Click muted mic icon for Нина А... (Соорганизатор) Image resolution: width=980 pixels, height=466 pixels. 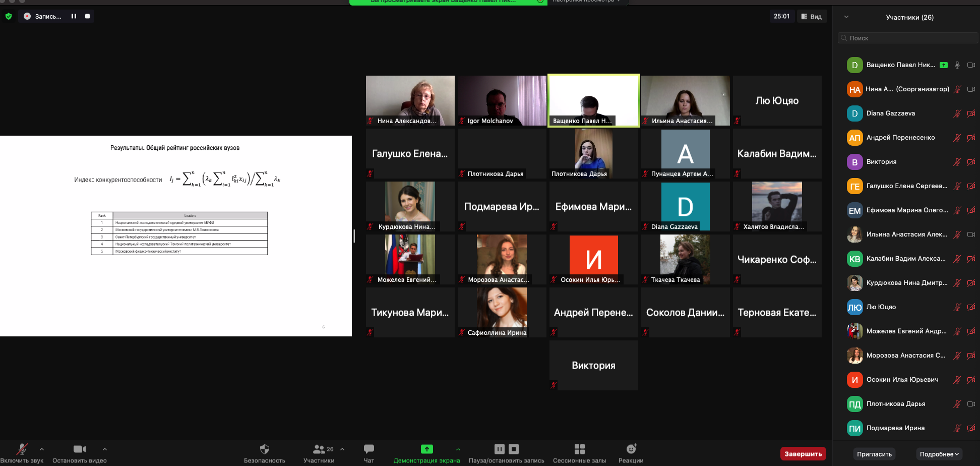(x=957, y=89)
